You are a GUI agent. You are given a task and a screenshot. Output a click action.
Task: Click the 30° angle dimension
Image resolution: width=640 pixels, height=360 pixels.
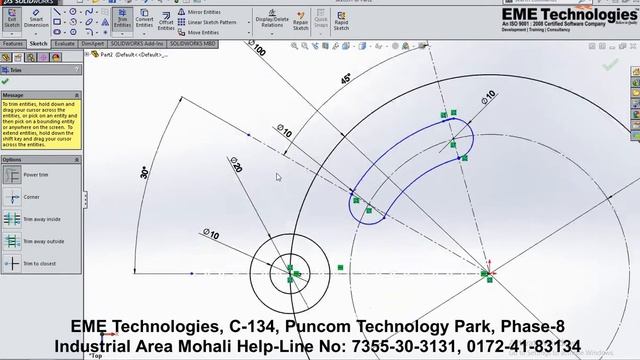tap(144, 173)
